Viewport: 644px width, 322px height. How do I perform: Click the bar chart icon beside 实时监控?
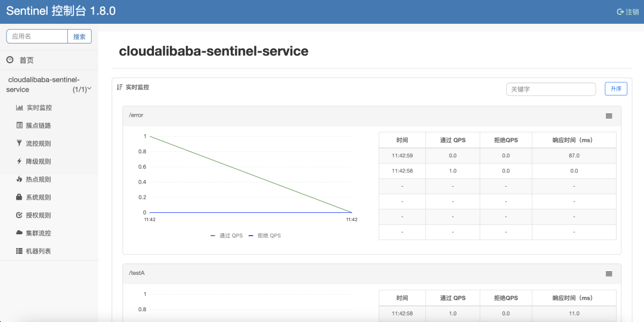(20, 108)
